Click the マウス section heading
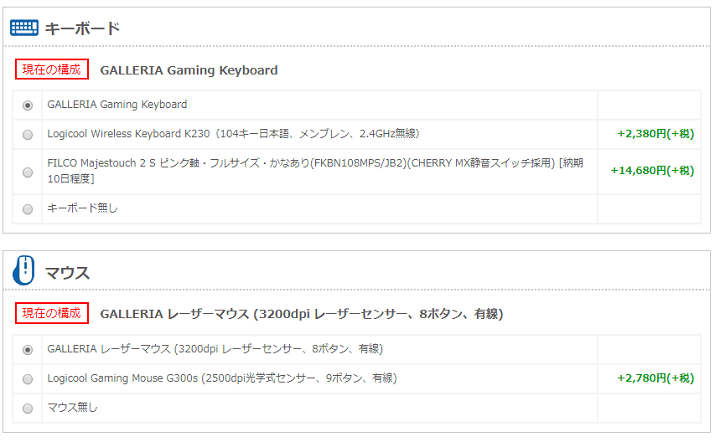 click(68, 273)
